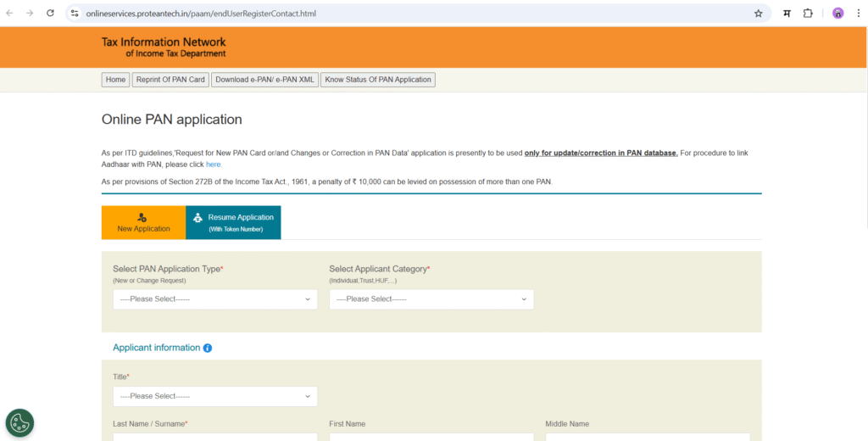This screenshot has width=868, height=441.
Task: Open the Title dropdown
Action: coord(214,396)
